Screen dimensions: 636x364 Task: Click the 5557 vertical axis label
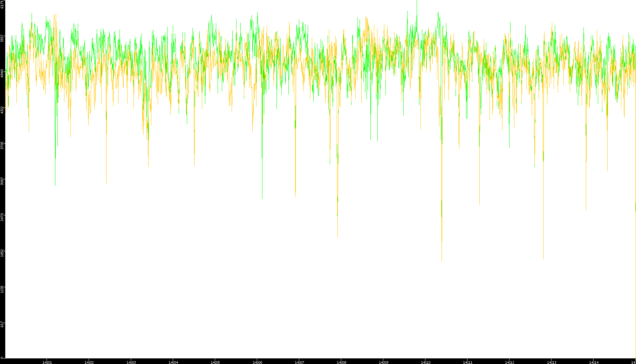pyautogui.click(x=2, y=38)
